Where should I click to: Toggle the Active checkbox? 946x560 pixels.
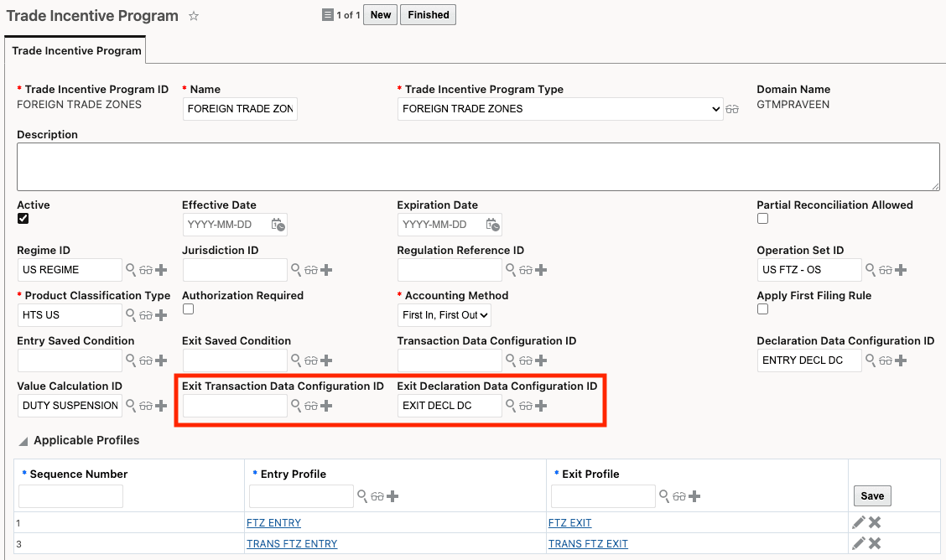point(23,219)
